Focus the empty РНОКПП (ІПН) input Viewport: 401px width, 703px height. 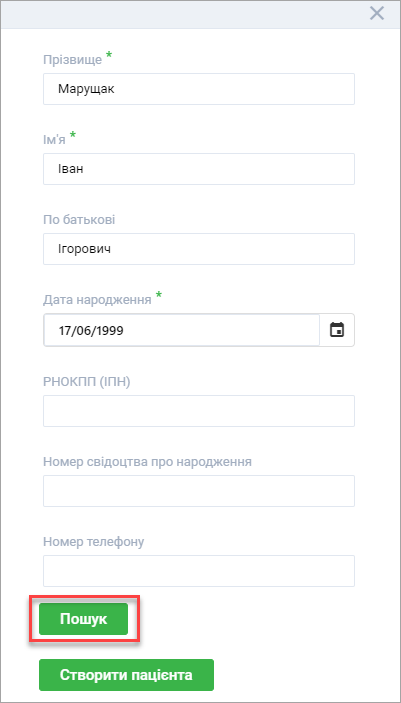199,411
